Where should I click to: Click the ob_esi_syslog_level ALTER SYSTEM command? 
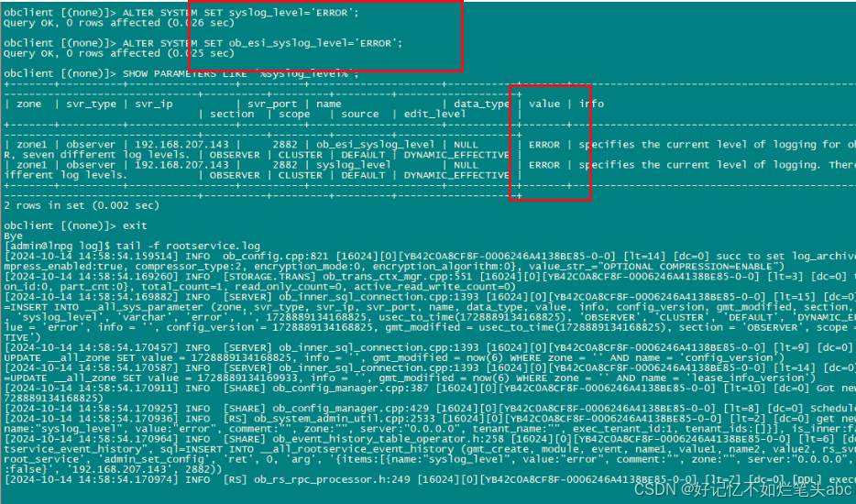[203, 43]
